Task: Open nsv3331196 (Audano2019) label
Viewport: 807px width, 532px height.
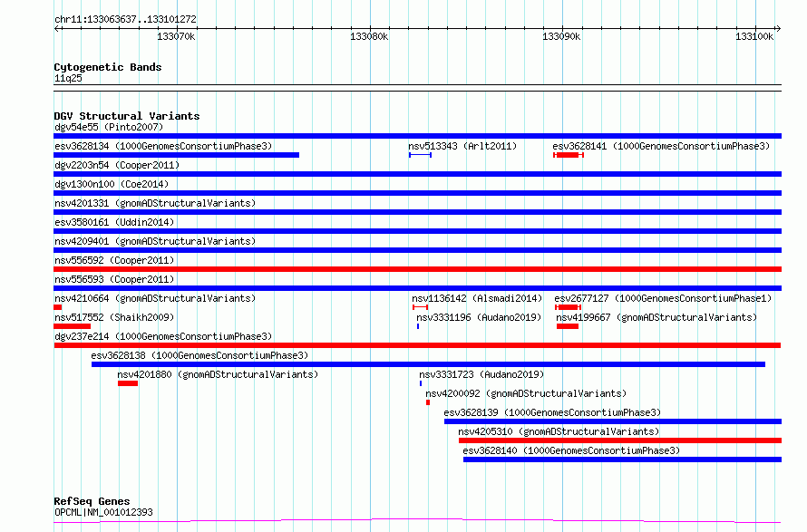Action: coord(479,317)
